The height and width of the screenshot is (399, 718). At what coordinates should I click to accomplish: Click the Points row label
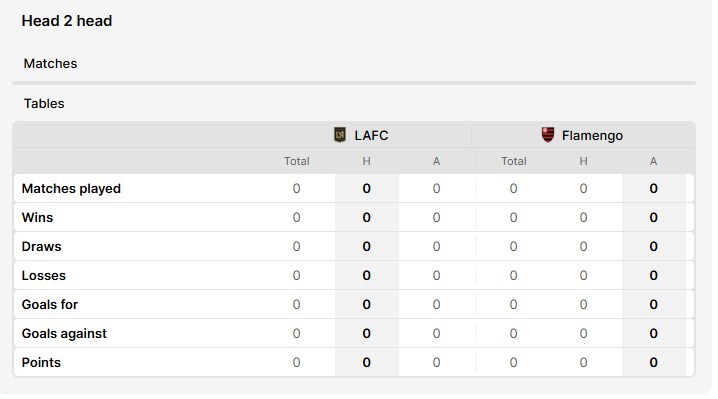coord(41,362)
